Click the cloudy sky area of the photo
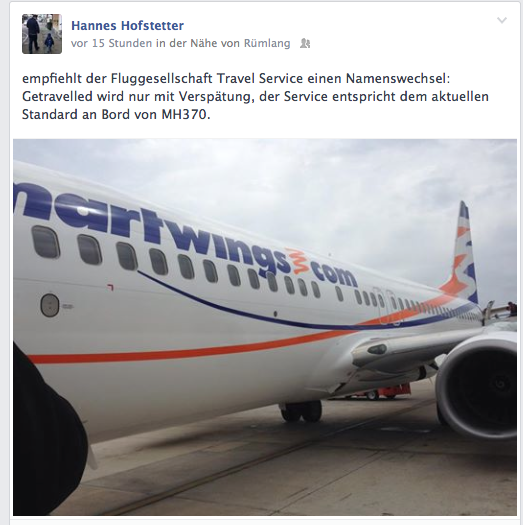Viewport: 523px width, 525px height. (x=352, y=184)
